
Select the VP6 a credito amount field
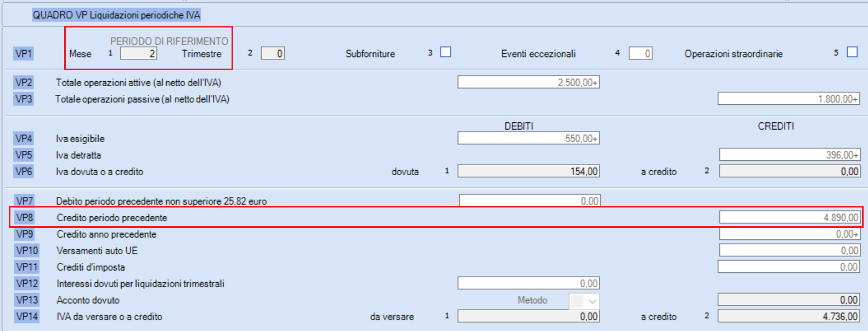(x=790, y=171)
